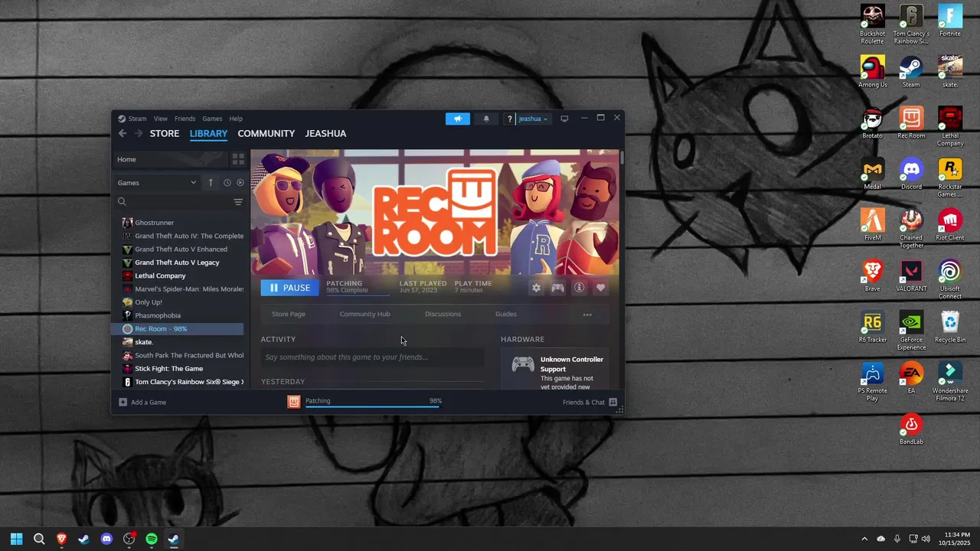Show hidden system tray icons
This screenshot has height=551, width=980.
864,539
